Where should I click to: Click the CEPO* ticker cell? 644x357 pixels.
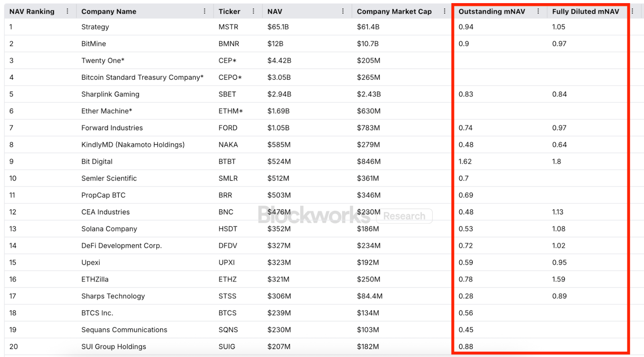click(x=230, y=78)
